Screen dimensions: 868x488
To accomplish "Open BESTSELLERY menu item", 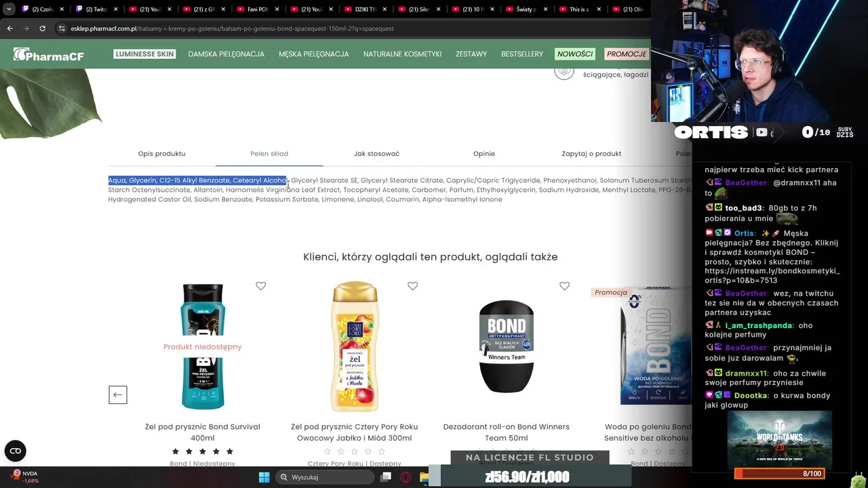I will point(522,54).
